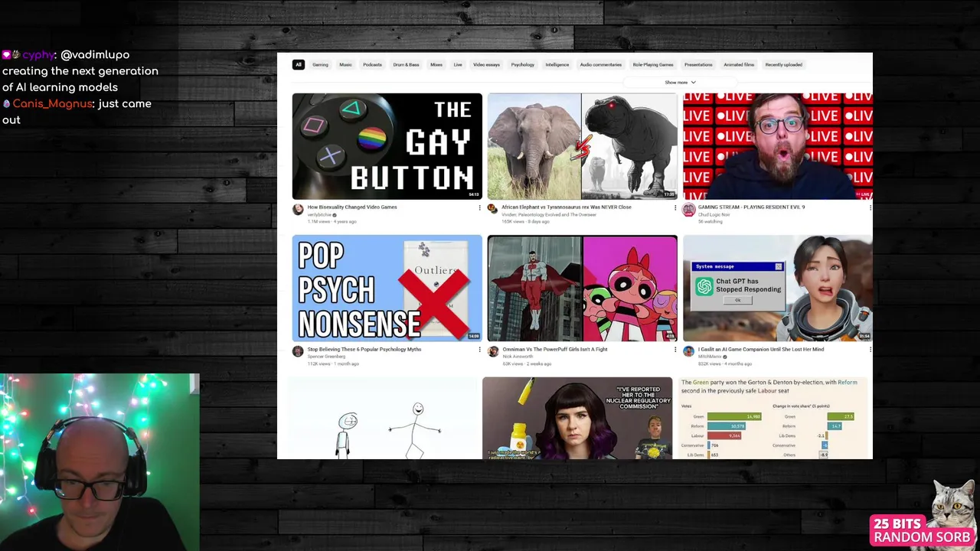Select the Mixes filter chip
This screenshot has height=551, width=980.
point(436,64)
